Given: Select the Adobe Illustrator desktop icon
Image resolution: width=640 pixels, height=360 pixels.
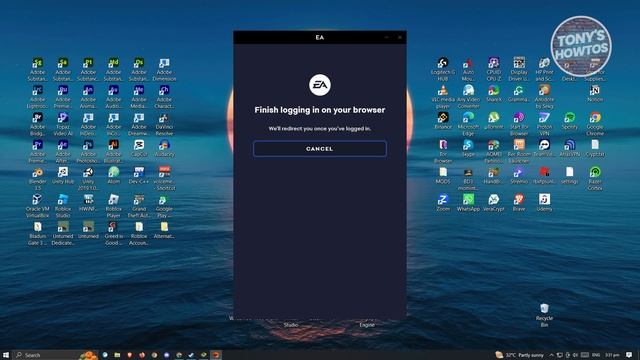Looking at the screenshot, I should tap(113, 151).
